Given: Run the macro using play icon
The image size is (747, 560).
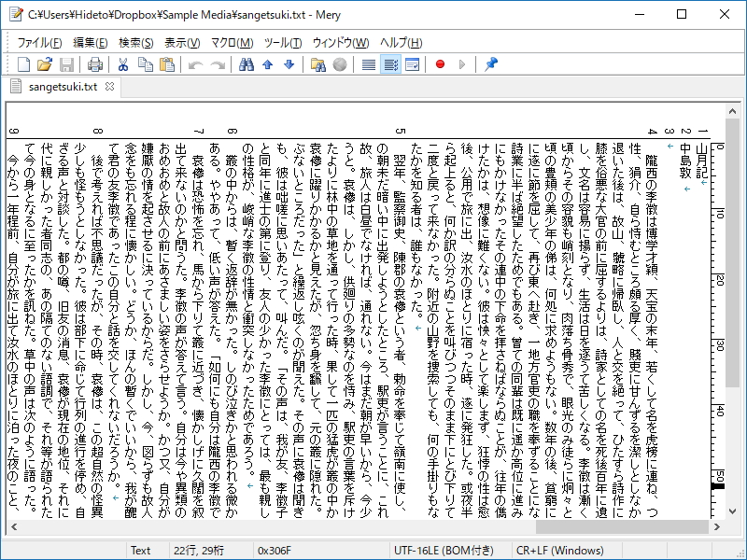Looking at the screenshot, I should (461, 64).
